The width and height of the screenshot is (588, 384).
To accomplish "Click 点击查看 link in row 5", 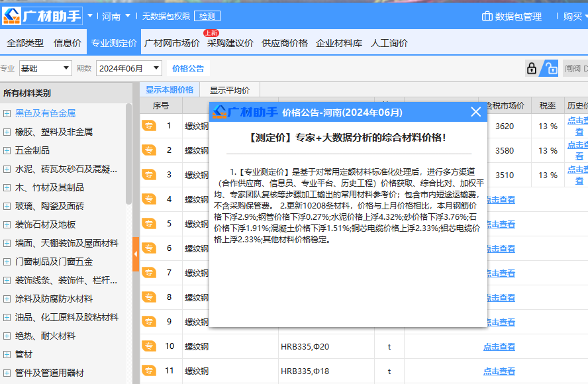I will (x=501, y=224).
